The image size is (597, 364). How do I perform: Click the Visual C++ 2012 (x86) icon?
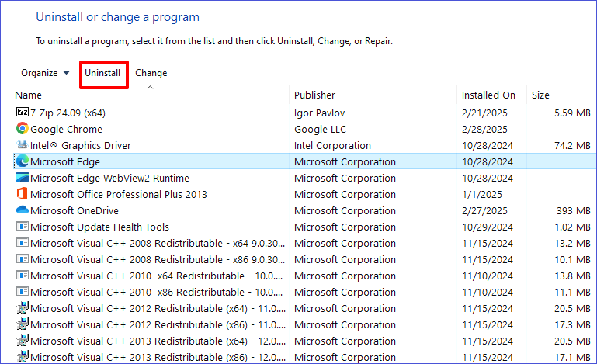(x=23, y=324)
